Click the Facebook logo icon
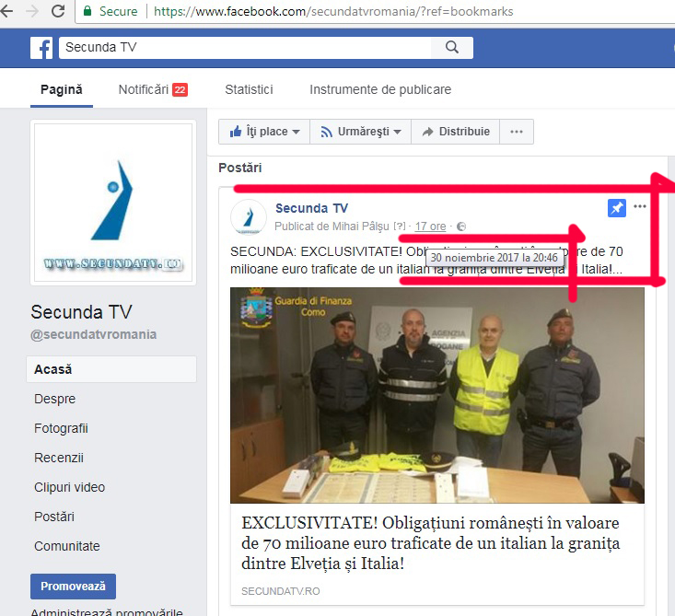This screenshot has height=616, width=675. tap(41, 48)
